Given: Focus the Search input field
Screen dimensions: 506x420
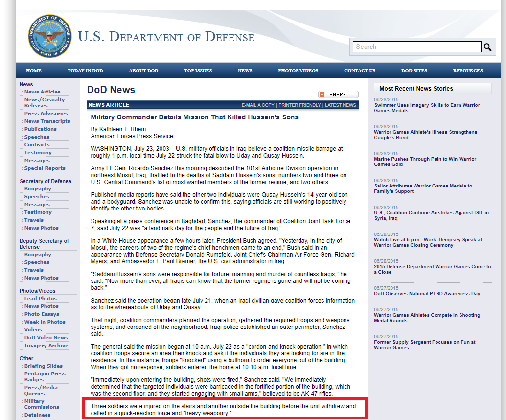Looking at the screenshot, I should [416, 47].
